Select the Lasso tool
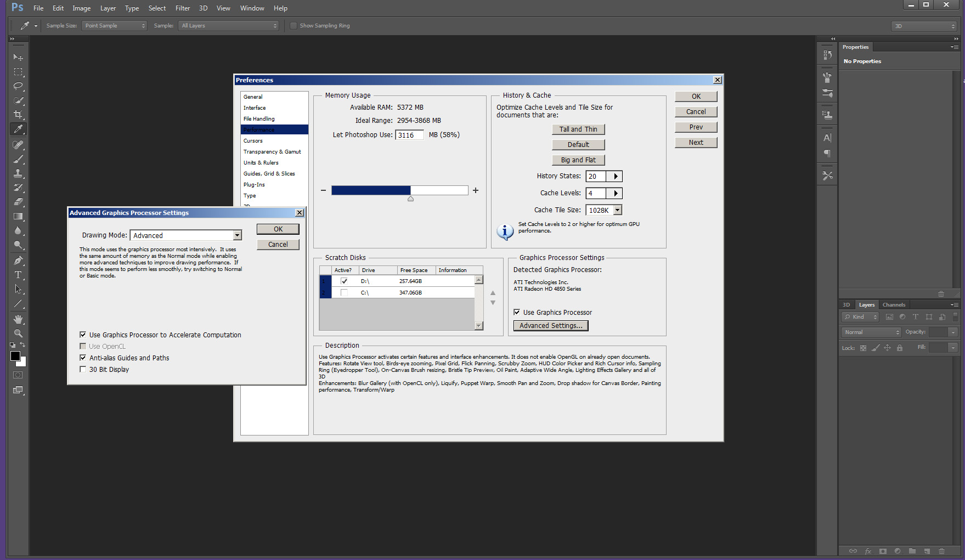Image resolution: width=965 pixels, height=560 pixels. 18,86
